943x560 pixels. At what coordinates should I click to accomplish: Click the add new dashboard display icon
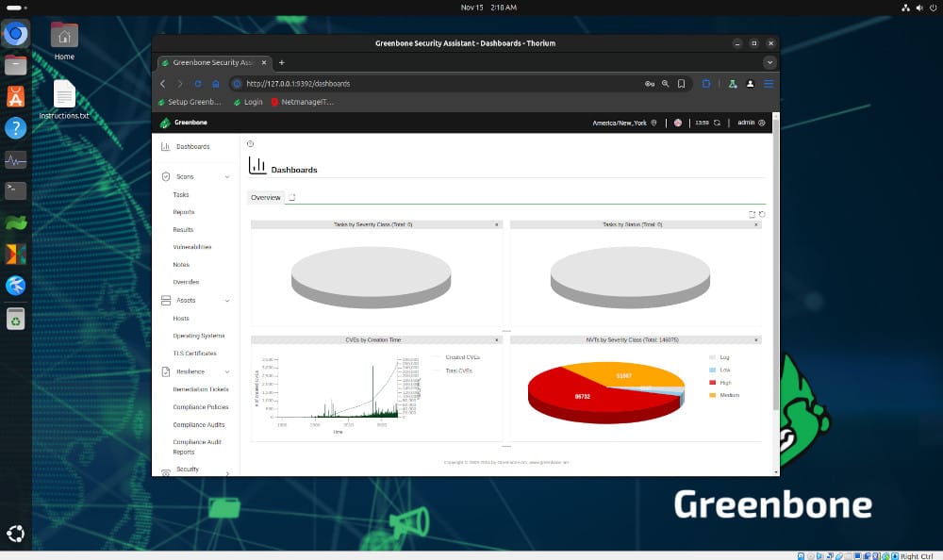click(752, 214)
